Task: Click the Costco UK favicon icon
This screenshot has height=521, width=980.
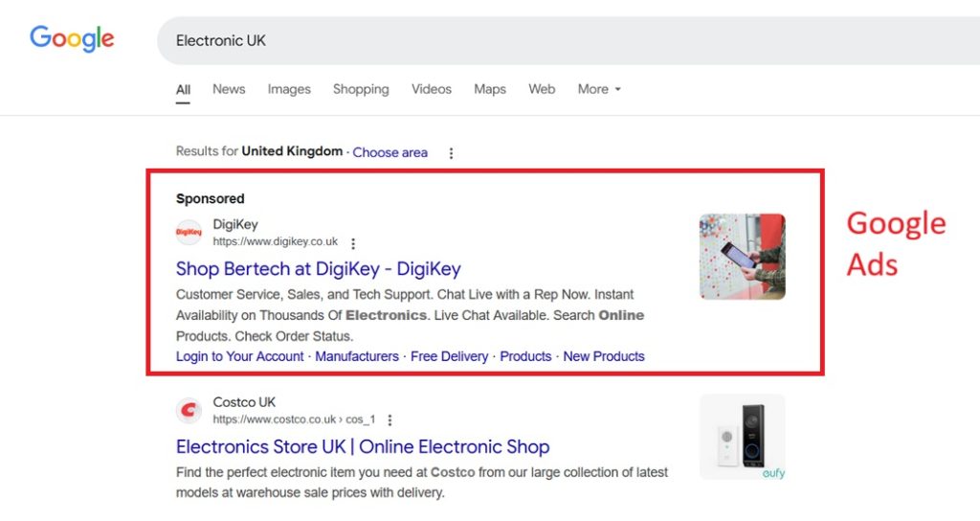Action: [x=189, y=411]
